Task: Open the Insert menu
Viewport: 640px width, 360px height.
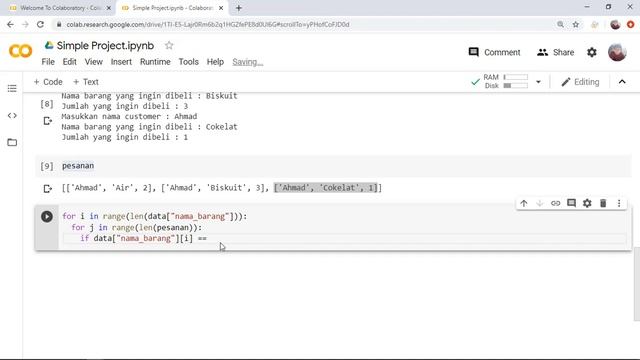Action: pos(121,62)
